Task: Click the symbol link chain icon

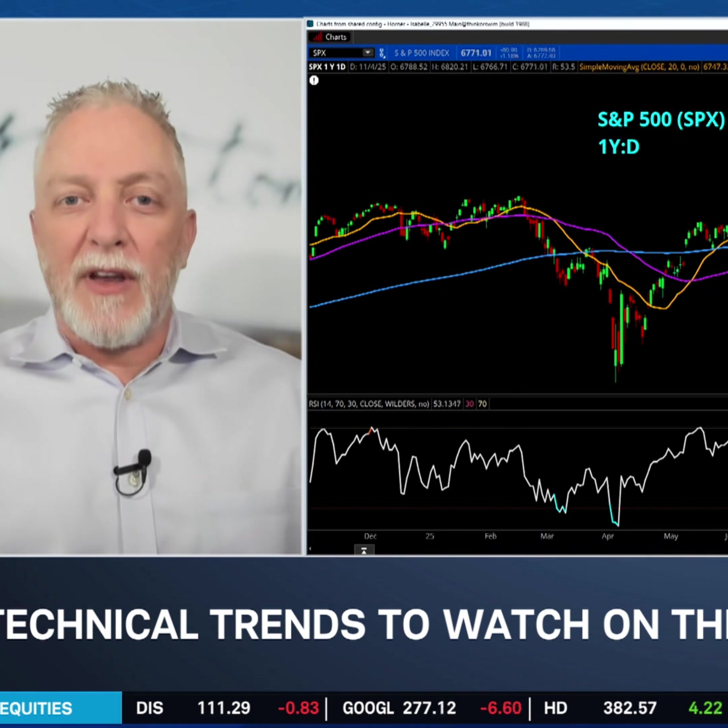Action: pos(382,53)
